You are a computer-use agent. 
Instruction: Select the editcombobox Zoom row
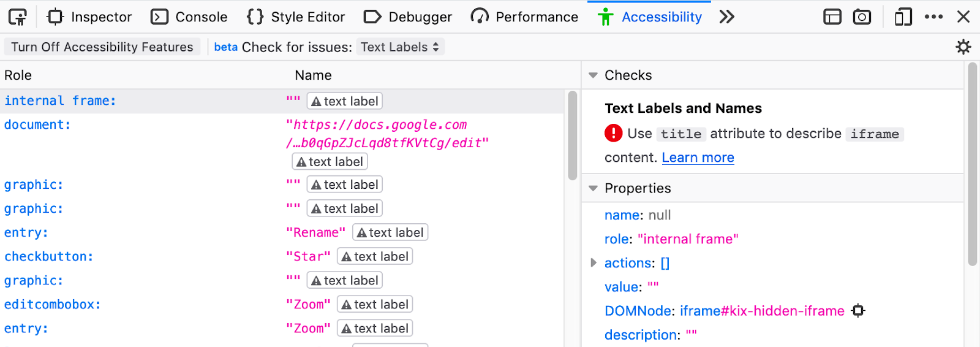[282, 304]
